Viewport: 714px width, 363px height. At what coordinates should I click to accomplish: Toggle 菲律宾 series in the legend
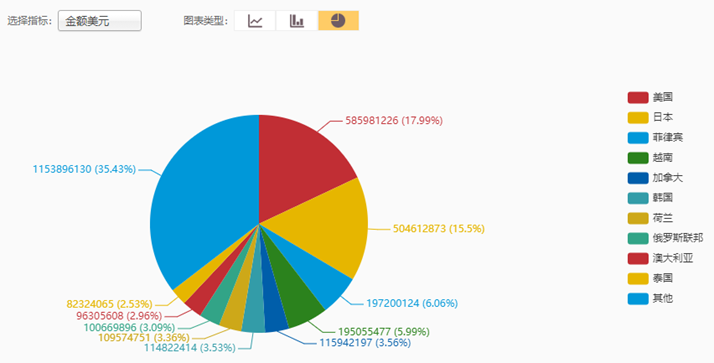click(655, 138)
